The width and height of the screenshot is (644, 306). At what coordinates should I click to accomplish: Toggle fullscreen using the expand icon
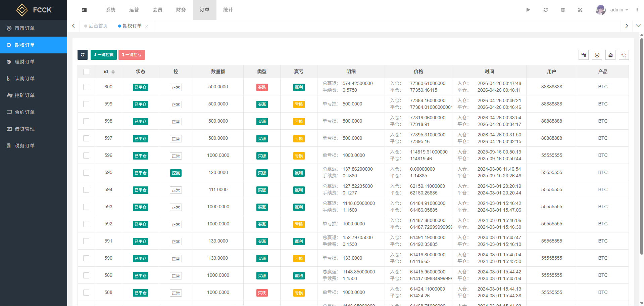tap(580, 10)
